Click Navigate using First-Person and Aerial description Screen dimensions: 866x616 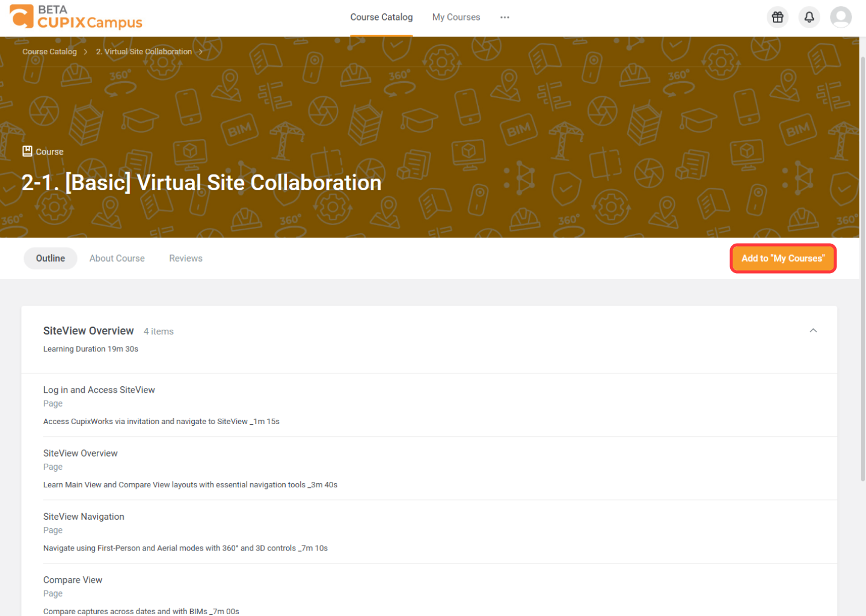(x=185, y=548)
